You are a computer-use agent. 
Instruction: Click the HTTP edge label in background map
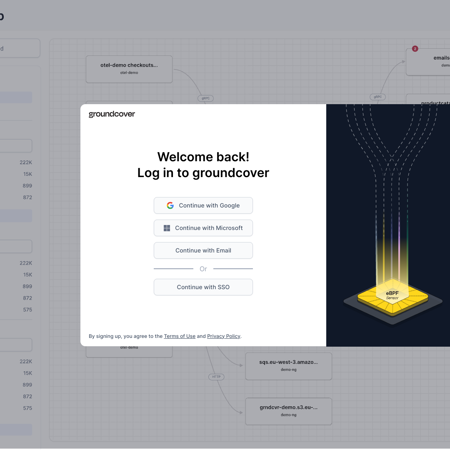pyautogui.click(x=216, y=377)
